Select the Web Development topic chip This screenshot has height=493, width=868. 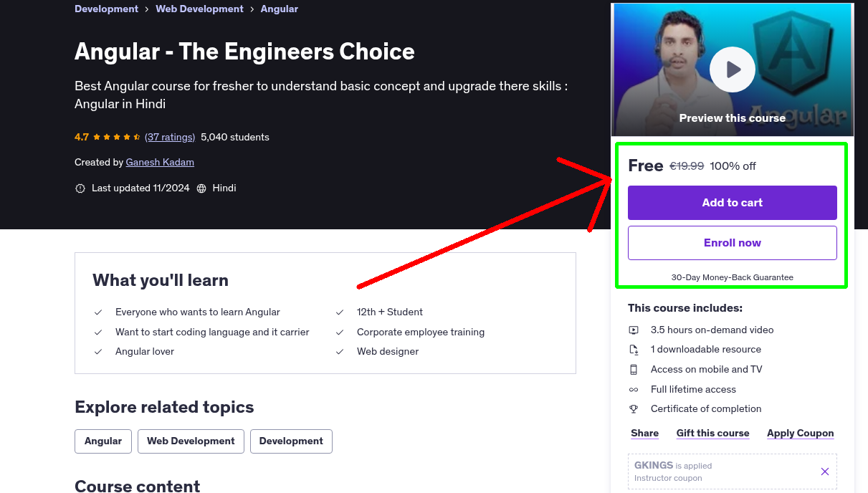[x=191, y=441]
